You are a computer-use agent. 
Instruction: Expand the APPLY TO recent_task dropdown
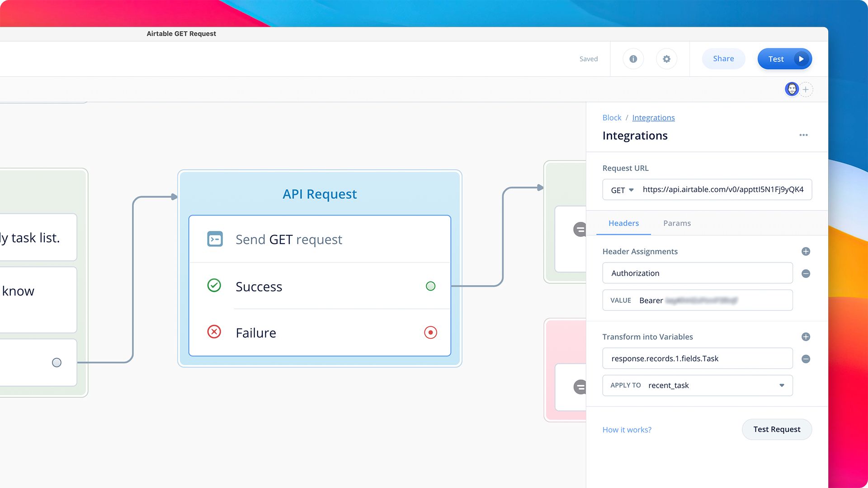[x=782, y=385]
